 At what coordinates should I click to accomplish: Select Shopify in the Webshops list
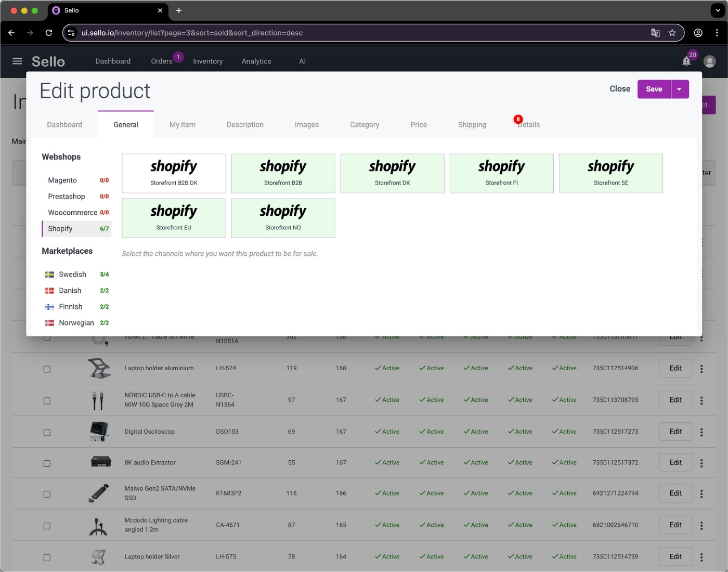click(60, 229)
